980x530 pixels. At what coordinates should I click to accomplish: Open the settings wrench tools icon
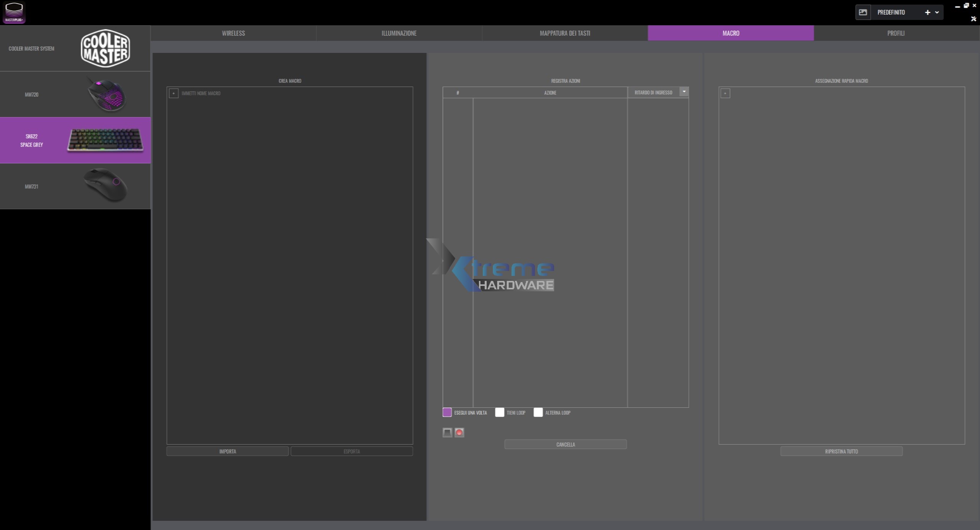(973, 19)
